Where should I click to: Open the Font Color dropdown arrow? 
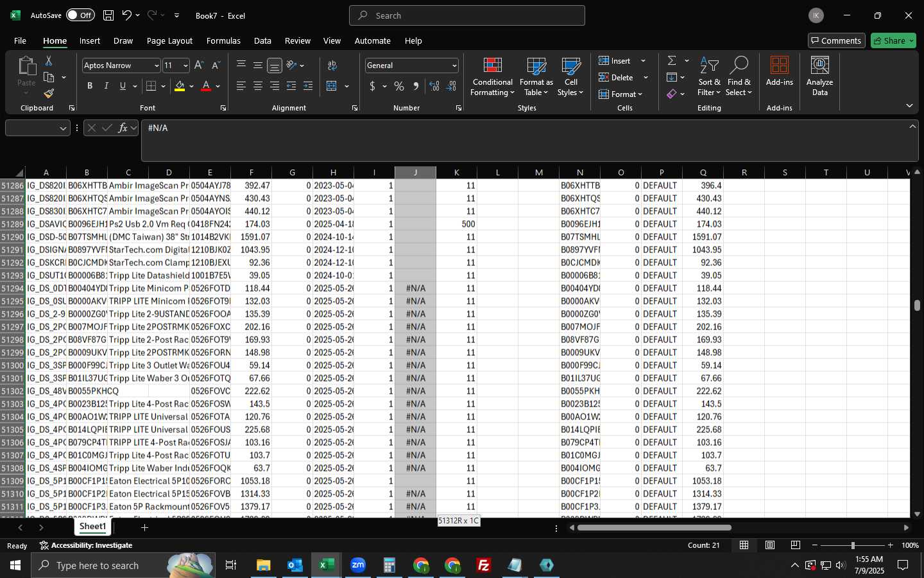218,86
